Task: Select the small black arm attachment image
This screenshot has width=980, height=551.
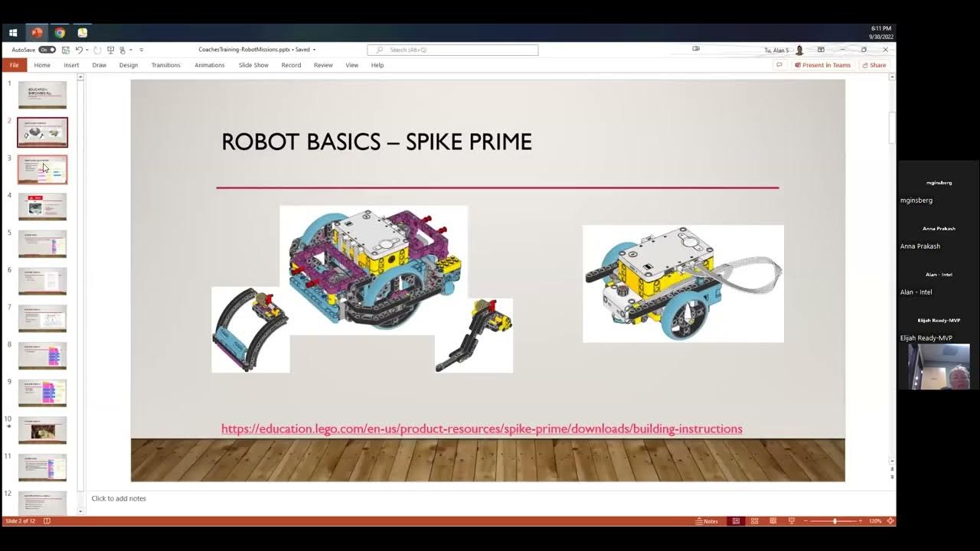Action: pos(474,335)
